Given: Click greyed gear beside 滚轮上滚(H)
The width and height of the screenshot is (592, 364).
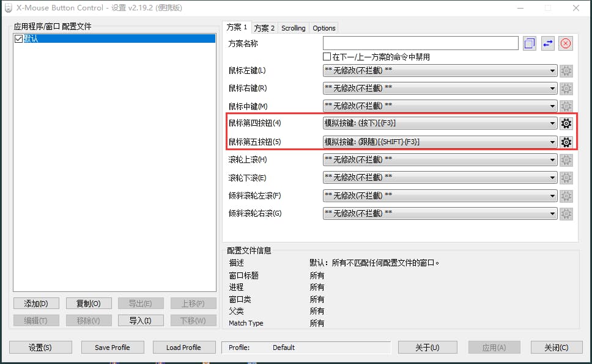Looking at the screenshot, I should coord(566,160).
